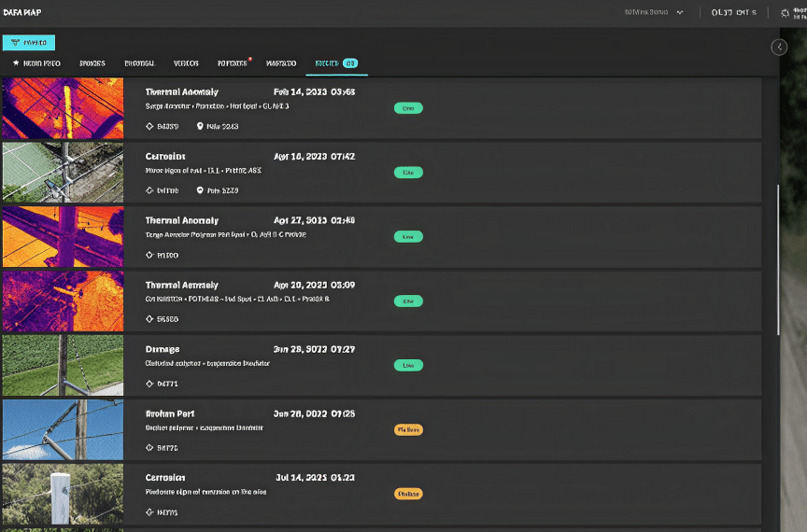The image size is (807, 532).
Task: Click the Feb 14, 2023 timestamp
Action: point(314,92)
